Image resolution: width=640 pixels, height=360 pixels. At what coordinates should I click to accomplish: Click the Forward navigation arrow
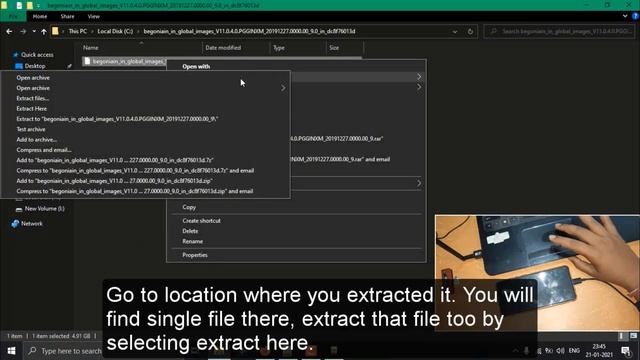pos(23,31)
